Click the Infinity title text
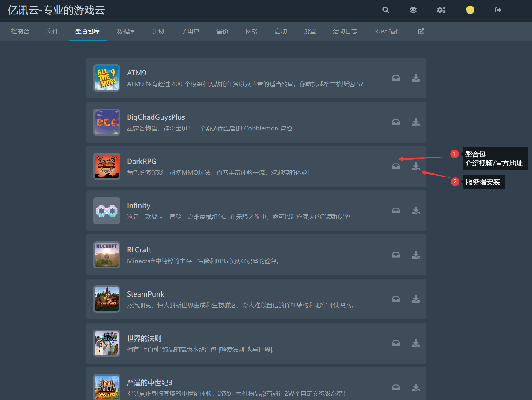The width and height of the screenshot is (532, 400). (138, 206)
